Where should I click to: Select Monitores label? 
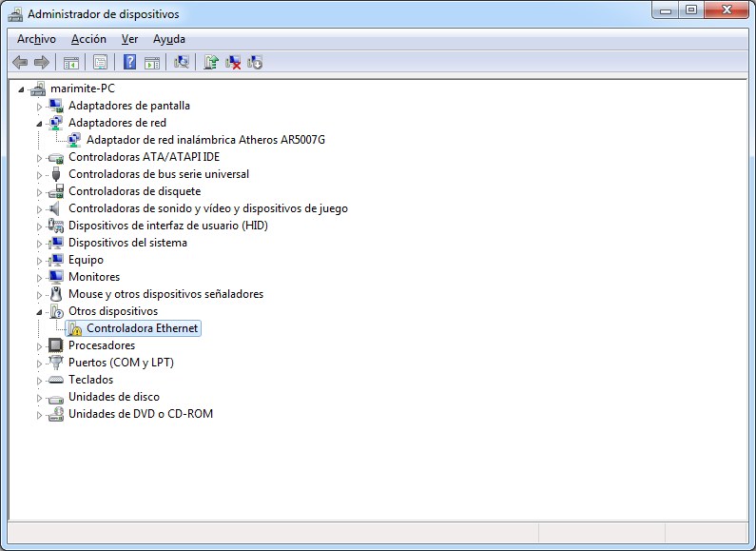[94, 277]
